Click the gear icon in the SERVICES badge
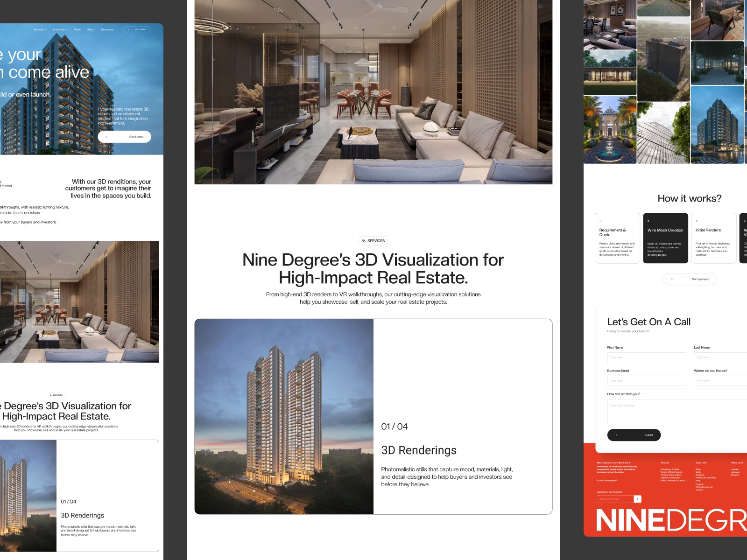 365,241
